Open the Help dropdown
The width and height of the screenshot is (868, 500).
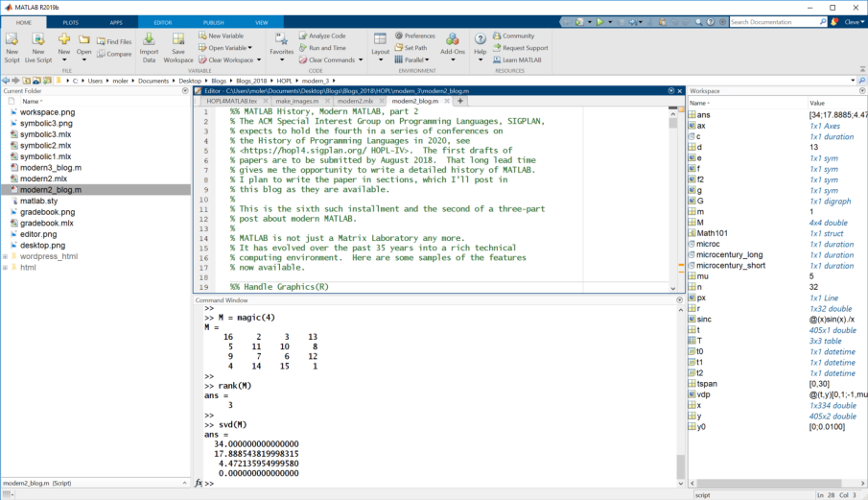coord(480,60)
